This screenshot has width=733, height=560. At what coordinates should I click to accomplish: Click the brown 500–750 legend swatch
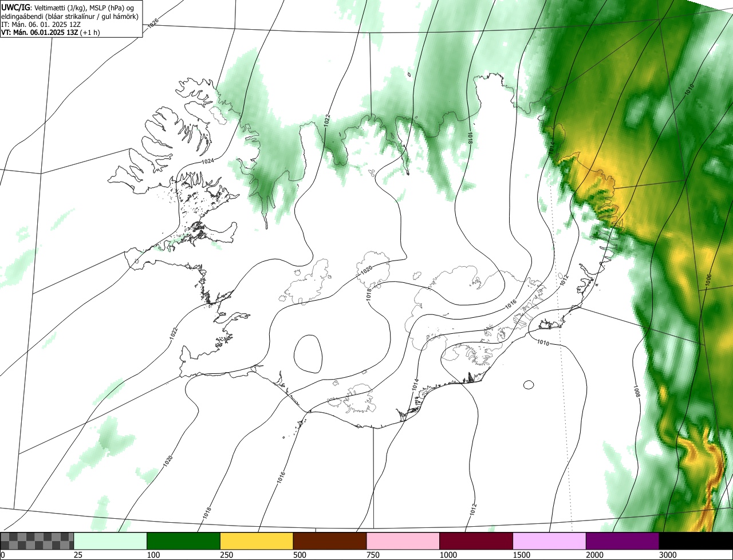tap(330, 541)
